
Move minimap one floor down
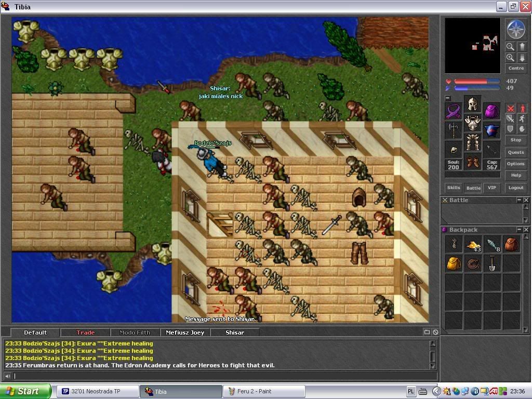[522, 58]
